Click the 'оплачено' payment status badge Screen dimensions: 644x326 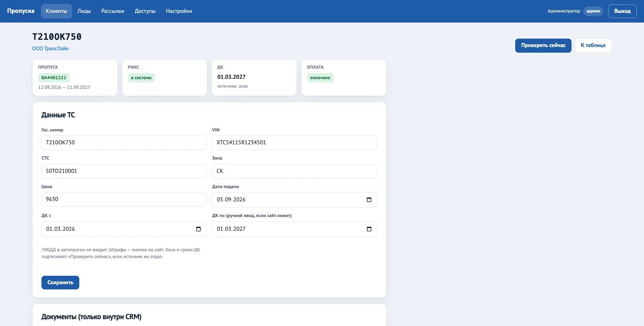point(320,78)
